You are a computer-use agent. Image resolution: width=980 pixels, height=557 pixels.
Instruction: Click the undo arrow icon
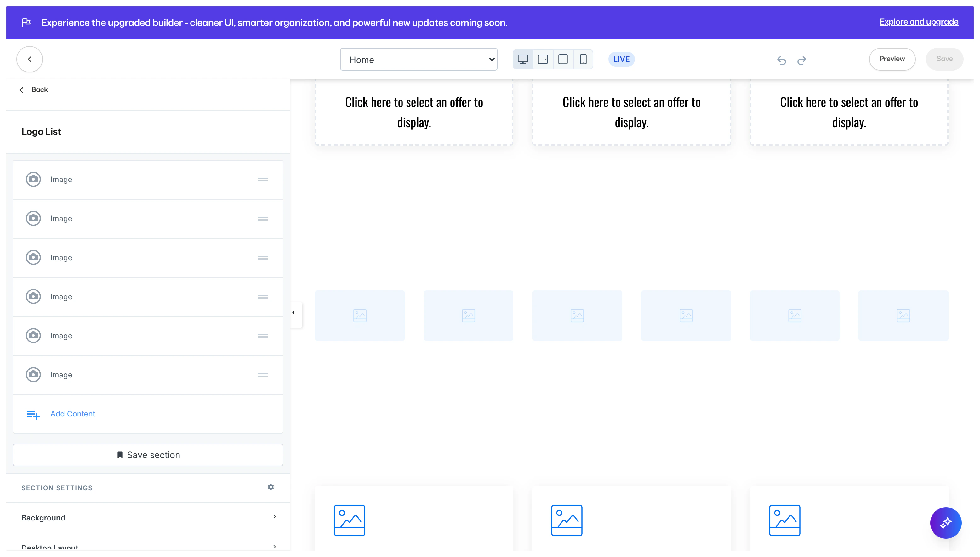pos(781,60)
